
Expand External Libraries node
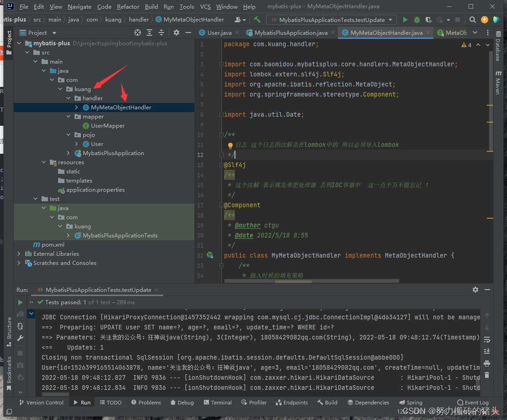(19, 254)
